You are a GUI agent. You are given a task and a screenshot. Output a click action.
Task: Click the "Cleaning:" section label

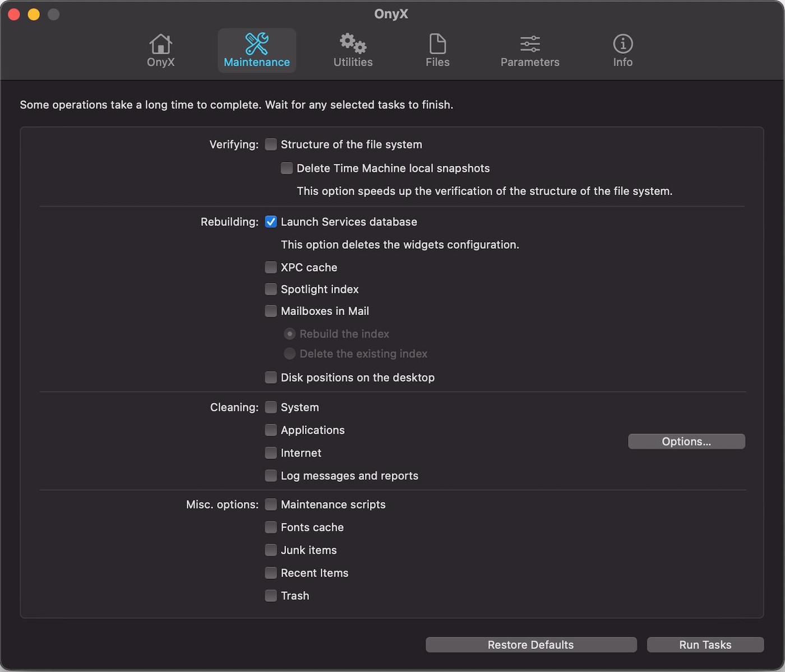click(234, 407)
